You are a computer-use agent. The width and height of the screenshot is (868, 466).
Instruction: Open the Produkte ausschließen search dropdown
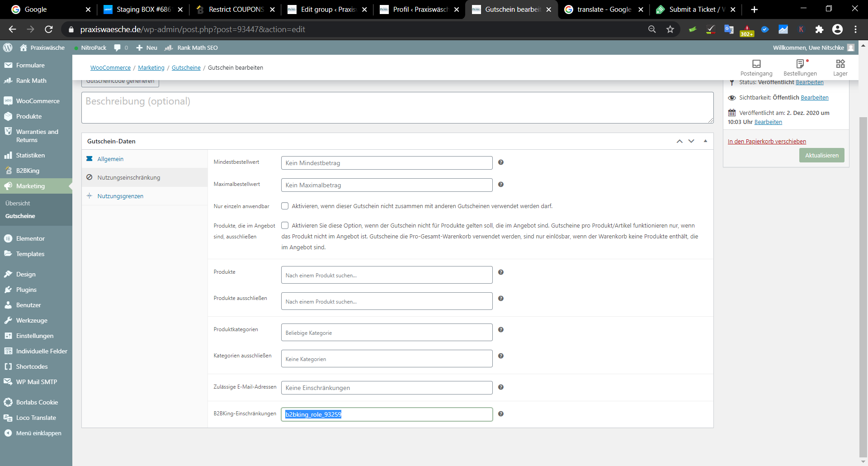tap(387, 301)
